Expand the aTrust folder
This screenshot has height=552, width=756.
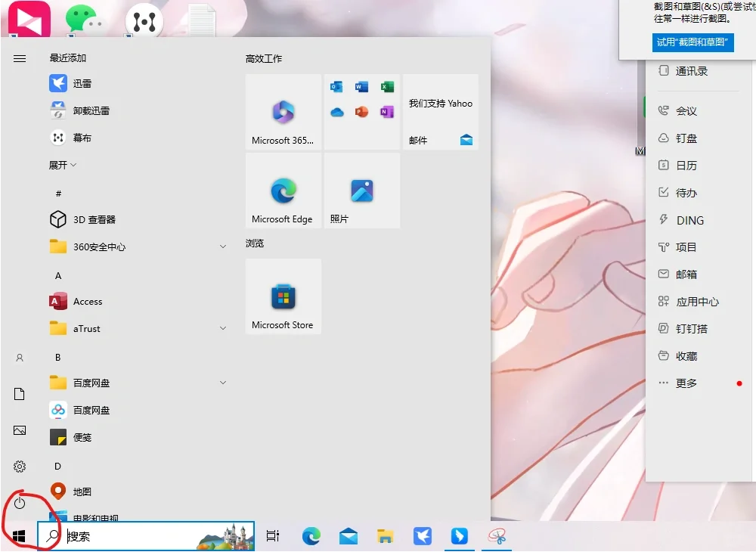tap(138, 328)
